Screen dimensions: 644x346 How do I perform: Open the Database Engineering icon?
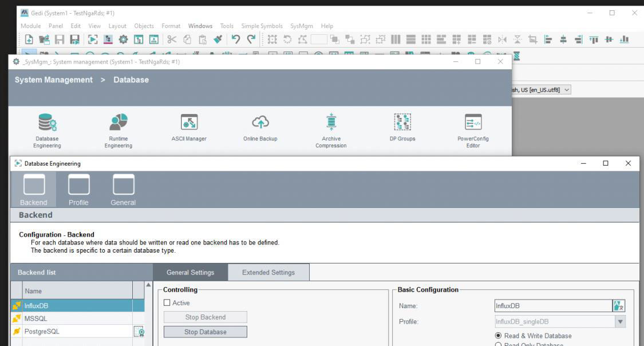tap(47, 124)
